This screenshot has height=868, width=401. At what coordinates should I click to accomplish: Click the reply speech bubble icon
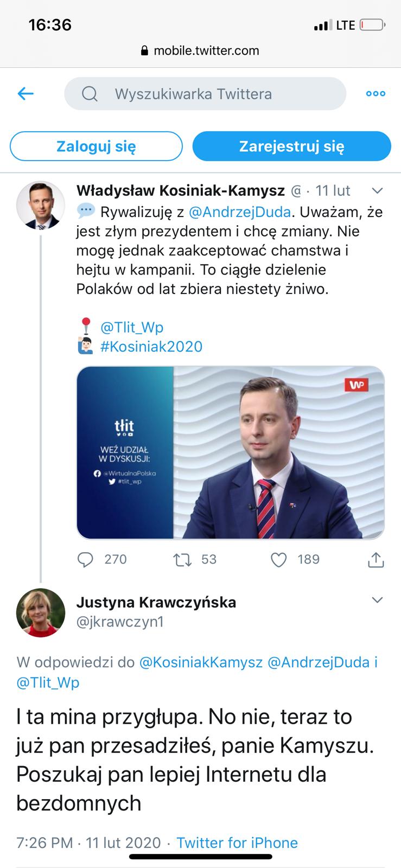[86, 559]
